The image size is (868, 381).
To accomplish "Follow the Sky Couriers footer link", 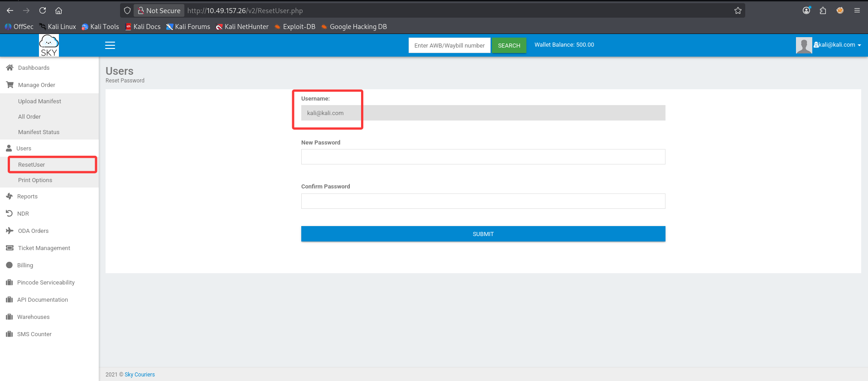I will (x=140, y=374).
